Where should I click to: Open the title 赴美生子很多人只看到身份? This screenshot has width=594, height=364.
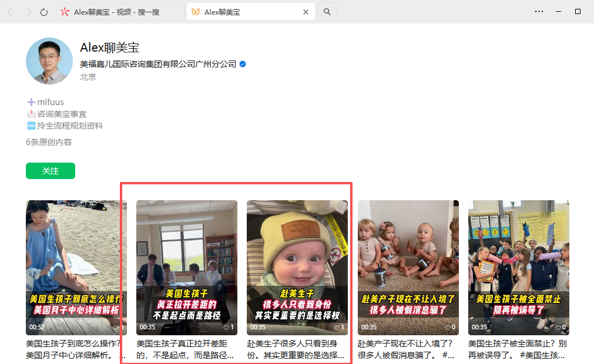[296, 349]
